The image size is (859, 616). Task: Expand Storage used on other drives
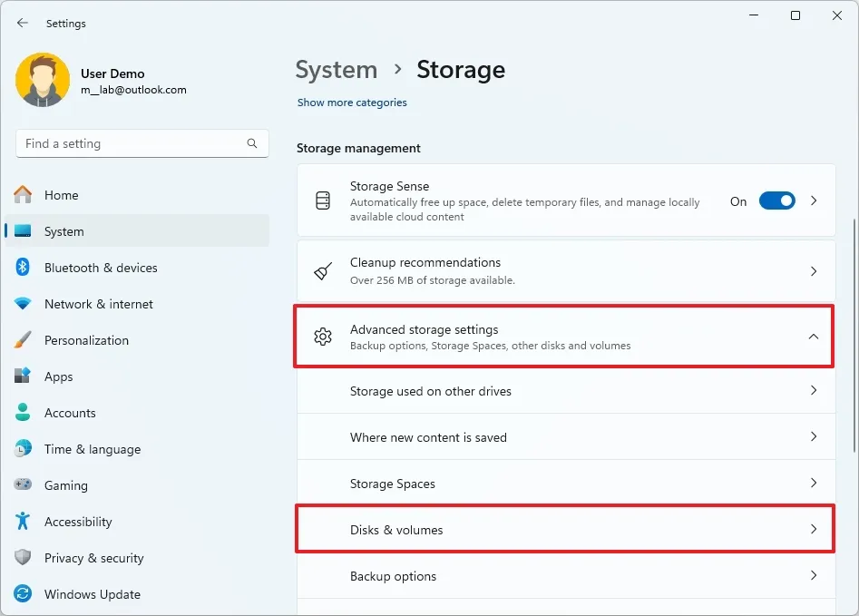point(565,391)
